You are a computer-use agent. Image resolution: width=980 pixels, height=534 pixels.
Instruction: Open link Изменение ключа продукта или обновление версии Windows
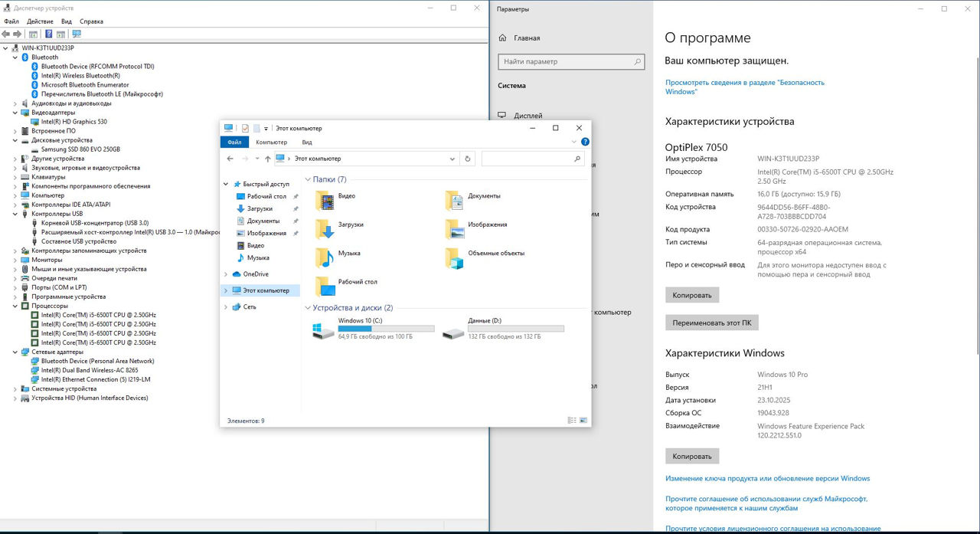click(767, 479)
